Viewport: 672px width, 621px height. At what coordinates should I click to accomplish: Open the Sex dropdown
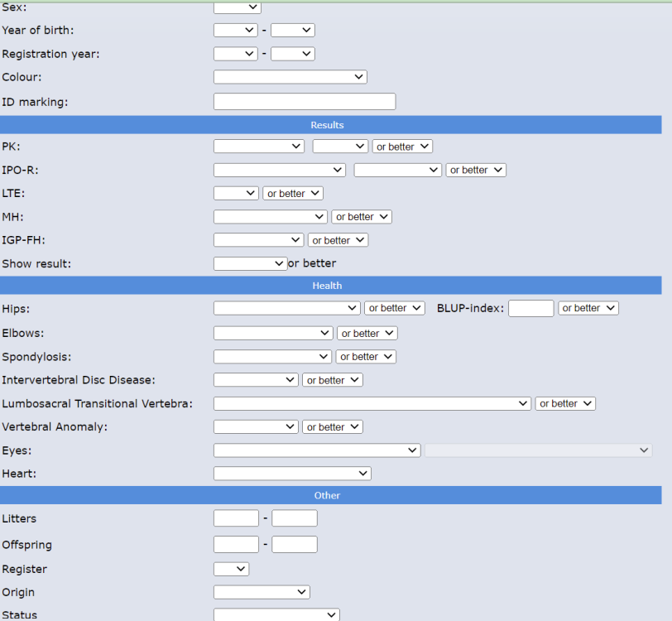237,7
